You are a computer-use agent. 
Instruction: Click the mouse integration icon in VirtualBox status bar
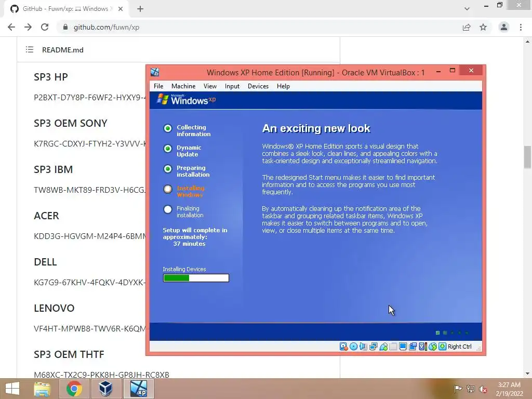pyautogui.click(x=433, y=347)
